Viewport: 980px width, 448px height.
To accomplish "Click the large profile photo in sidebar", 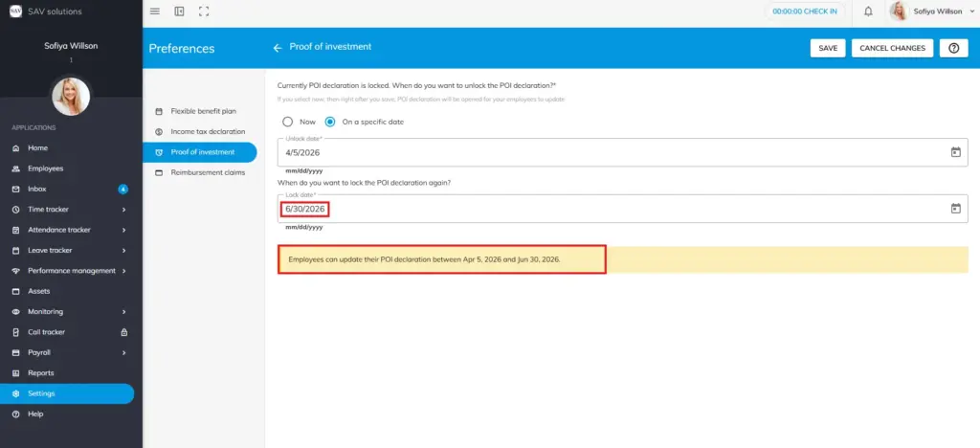I will (x=71, y=97).
